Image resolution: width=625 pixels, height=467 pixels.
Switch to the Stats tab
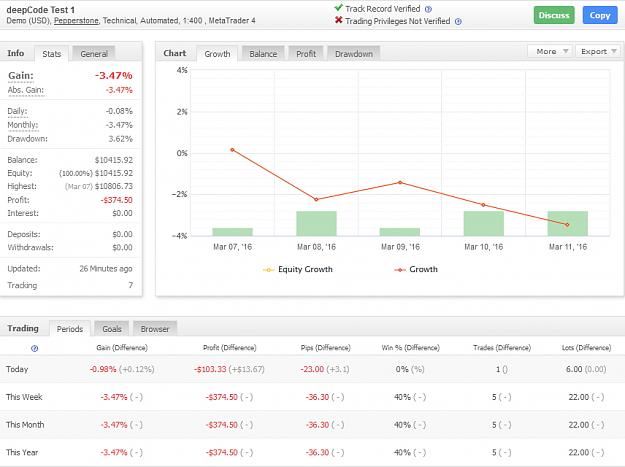52,54
